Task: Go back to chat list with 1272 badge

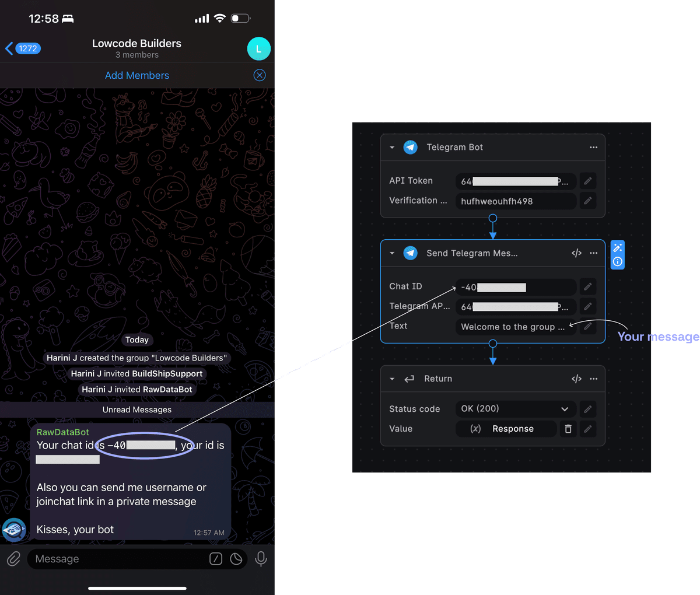Action: [x=22, y=48]
